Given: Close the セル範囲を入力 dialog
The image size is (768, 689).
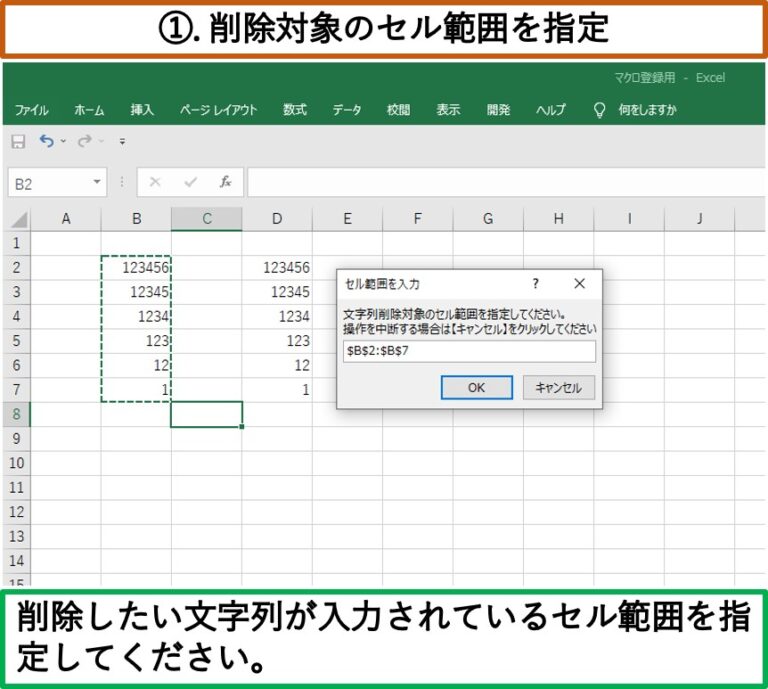Looking at the screenshot, I should [x=579, y=284].
